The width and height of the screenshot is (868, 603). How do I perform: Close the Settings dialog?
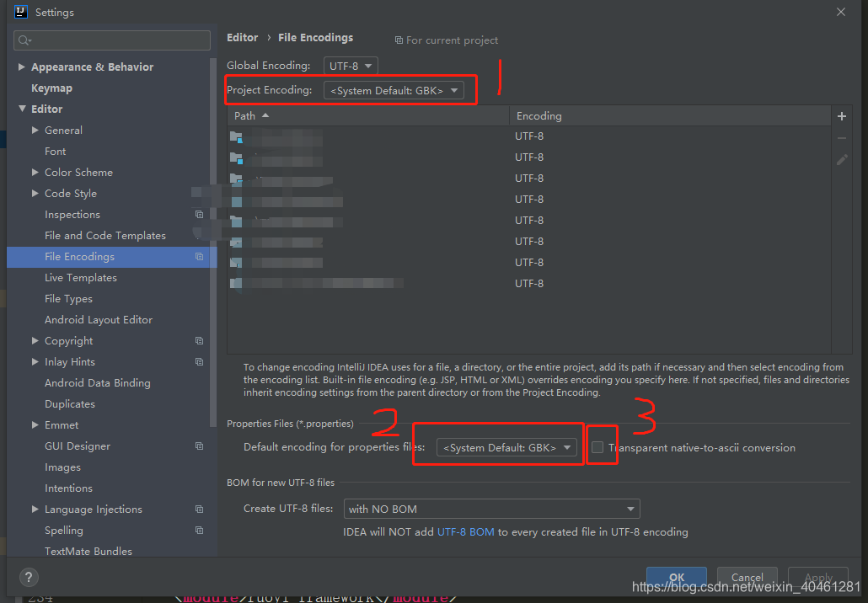coord(841,12)
